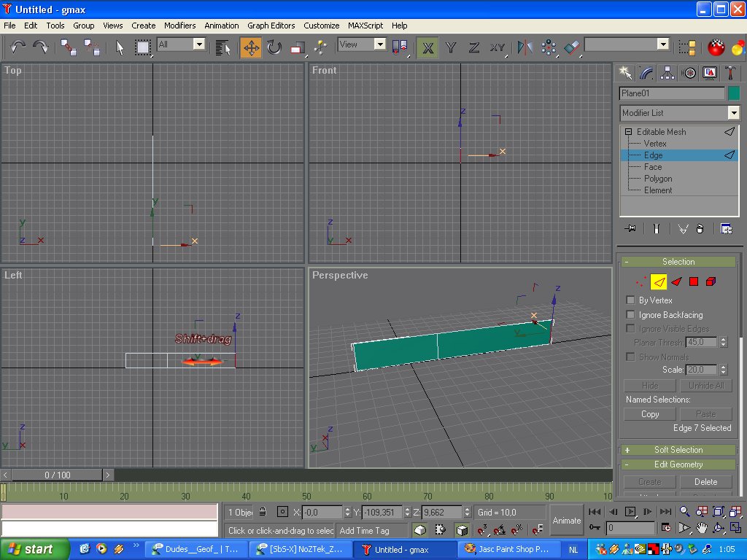The width and height of the screenshot is (747, 560).
Task: Activate the Select and Rotate tool
Action: pos(274,47)
